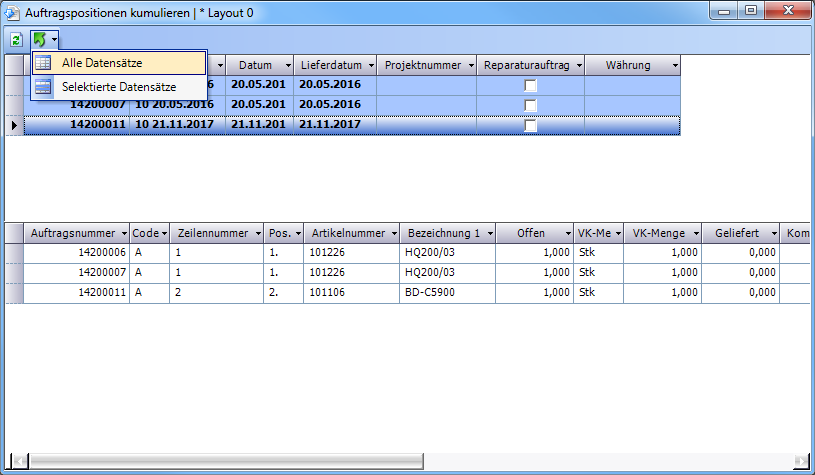The image size is (815, 475).
Task: Click the Lieferdatum column header
Action: click(328, 65)
